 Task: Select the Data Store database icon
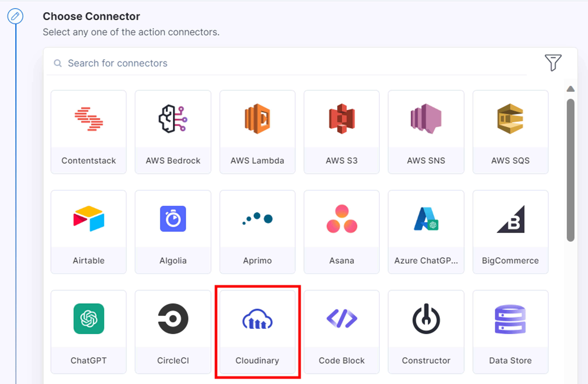pyautogui.click(x=510, y=319)
